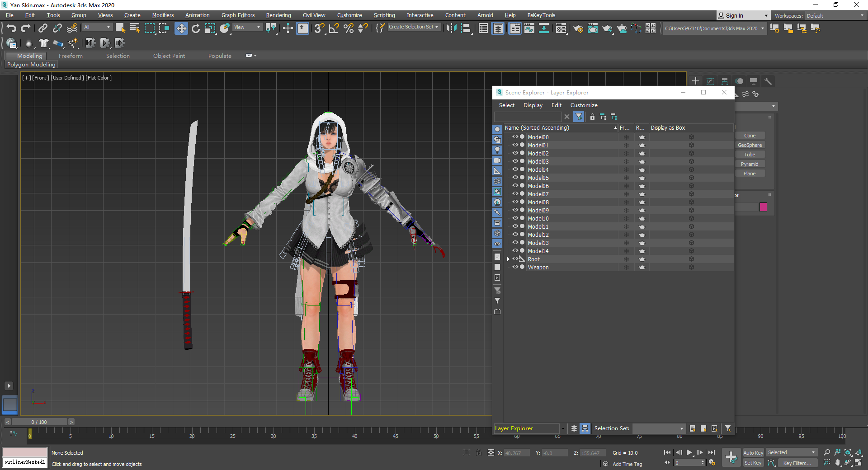Open the Modify command panel tab
The width and height of the screenshot is (868, 470).
click(x=710, y=81)
